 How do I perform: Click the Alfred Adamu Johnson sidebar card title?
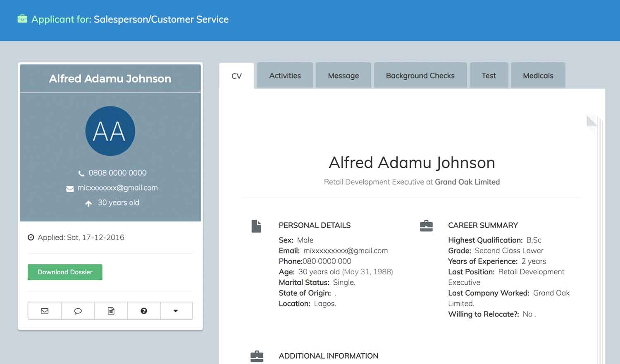click(x=110, y=79)
